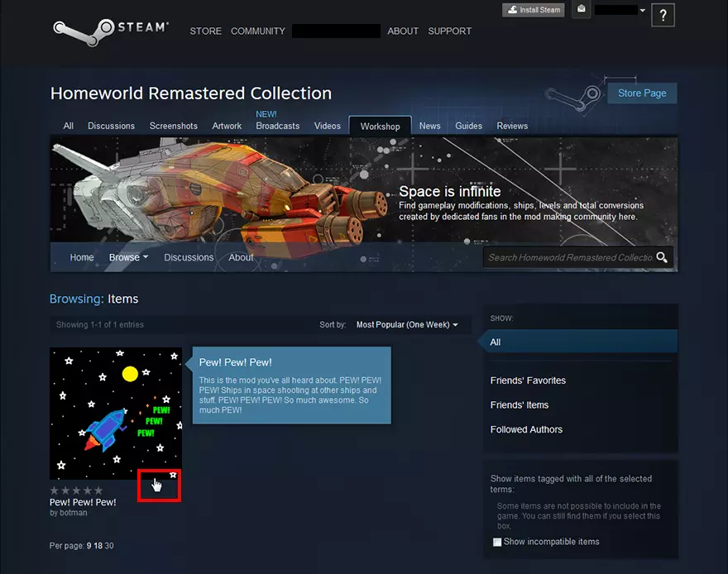Image resolution: width=728 pixels, height=574 pixels.
Task: Open the Workshop About link
Action: tap(241, 257)
